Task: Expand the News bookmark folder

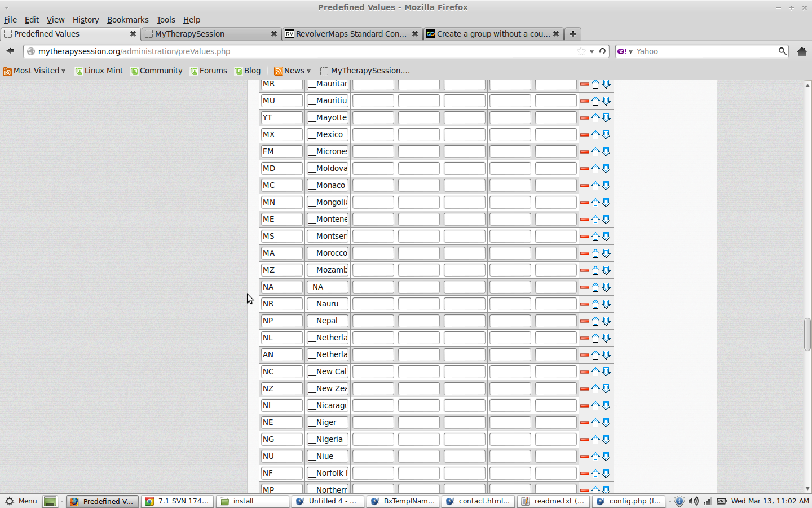Action: [x=293, y=71]
